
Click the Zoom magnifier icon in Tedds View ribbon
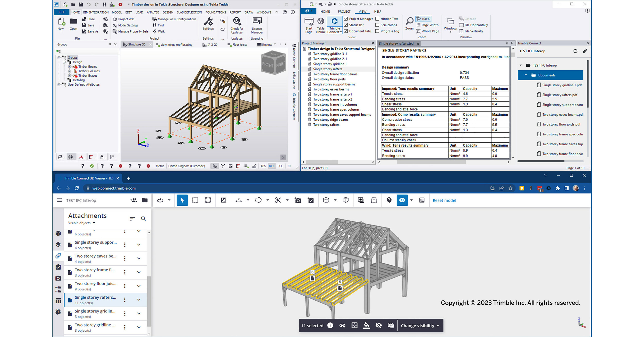click(409, 21)
